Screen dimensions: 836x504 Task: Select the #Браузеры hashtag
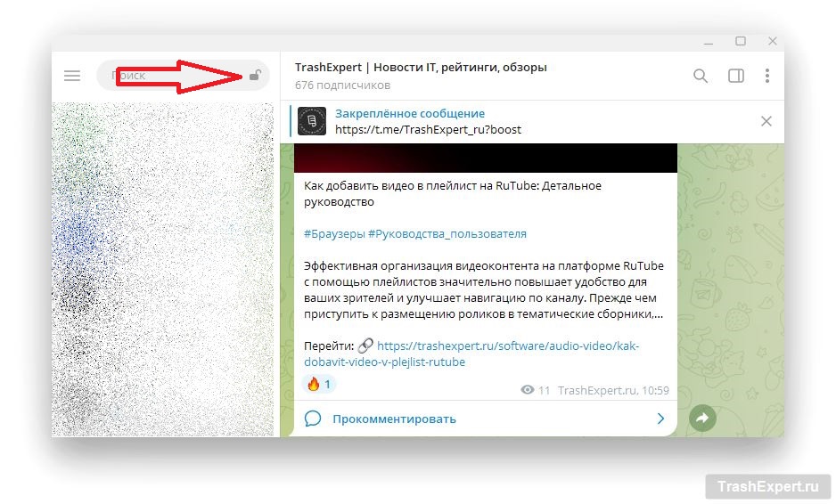[333, 233]
